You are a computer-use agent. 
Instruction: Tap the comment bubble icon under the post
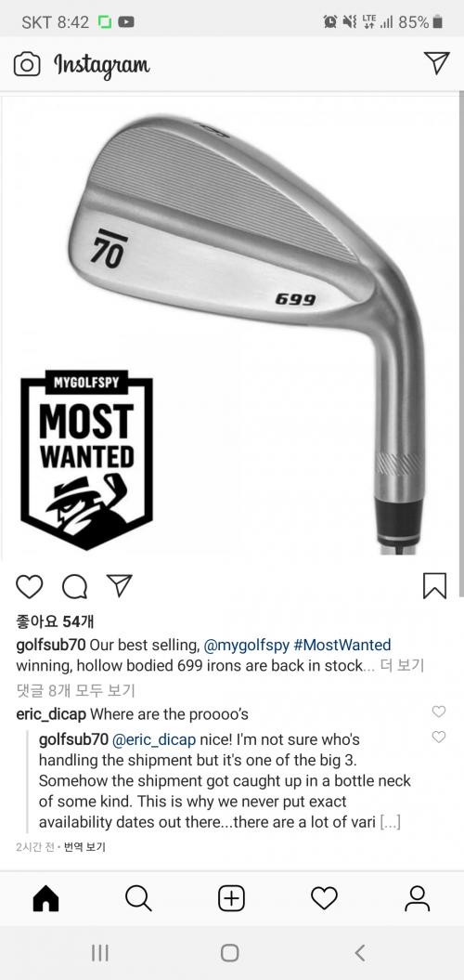point(75,586)
